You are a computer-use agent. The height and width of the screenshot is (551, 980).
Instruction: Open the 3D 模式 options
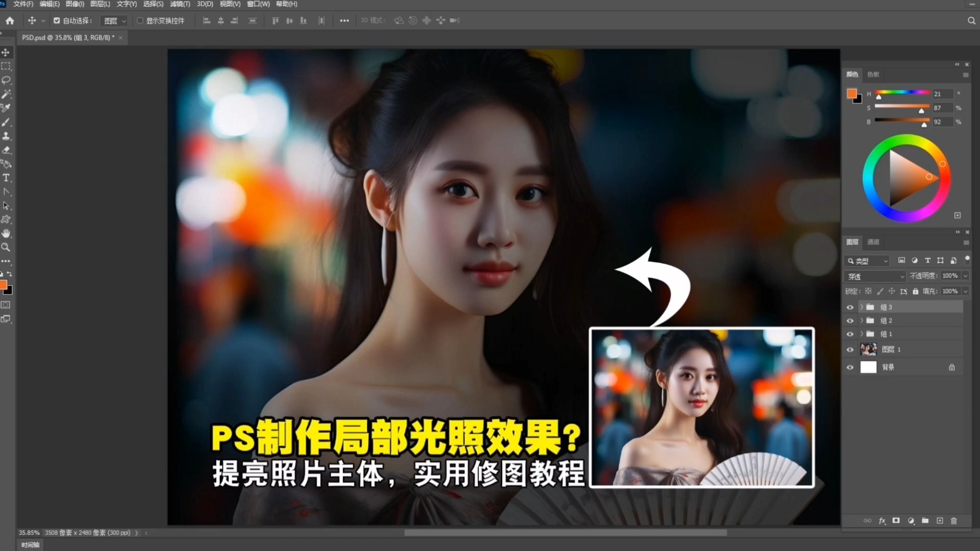coord(373,20)
